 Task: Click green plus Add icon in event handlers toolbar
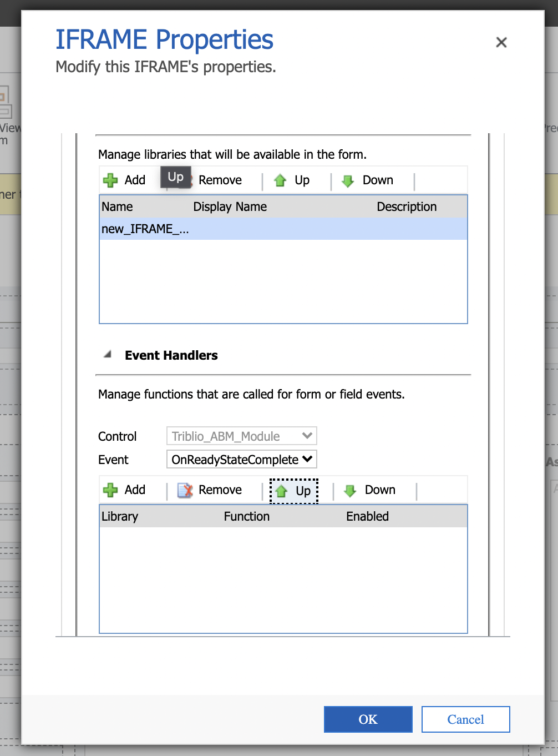(x=110, y=490)
